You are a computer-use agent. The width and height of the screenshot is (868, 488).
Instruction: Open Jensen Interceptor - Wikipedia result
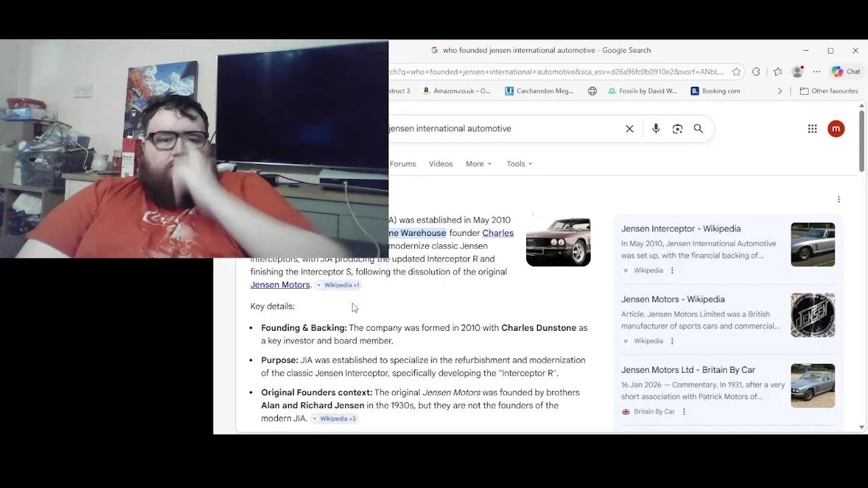(681, 229)
